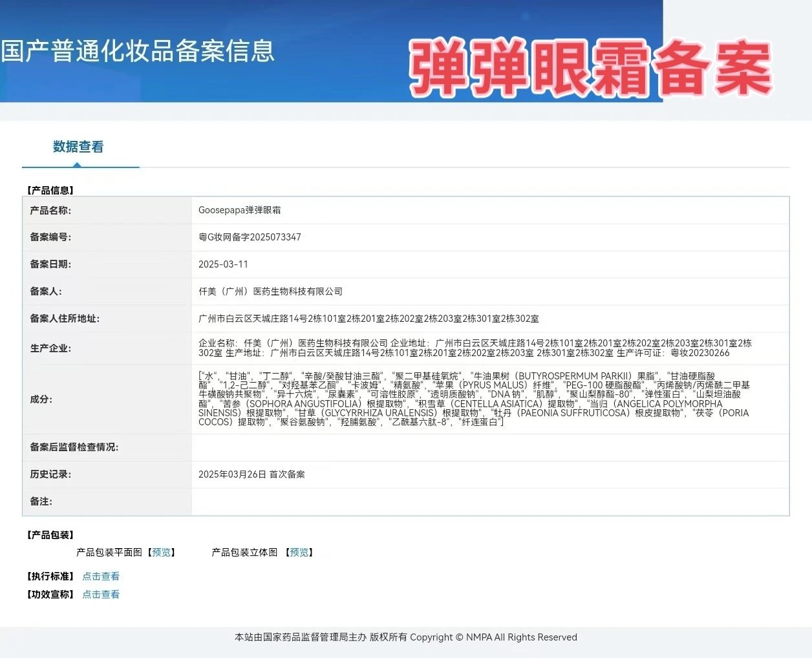This screenshot has height=658, width=812.
Task: Click the 产品名称 row label
Action: click(x=50, y=210)
